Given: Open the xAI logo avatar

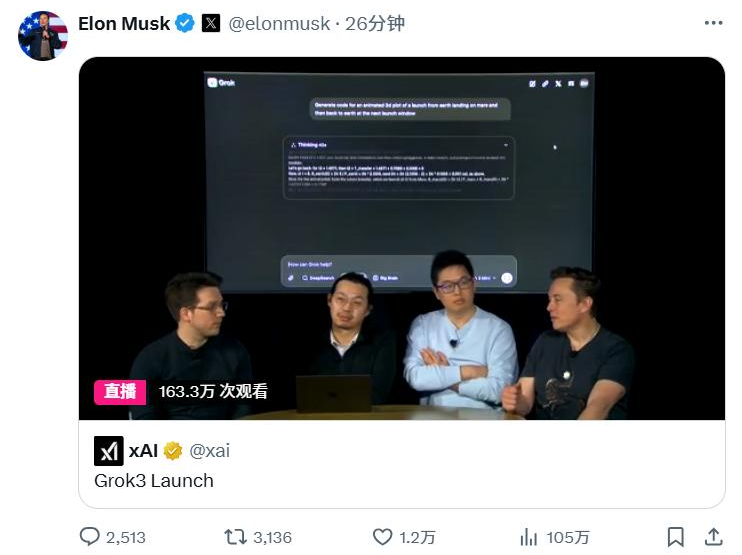Looking at the screenshot, I should click(x=109, y=451).
